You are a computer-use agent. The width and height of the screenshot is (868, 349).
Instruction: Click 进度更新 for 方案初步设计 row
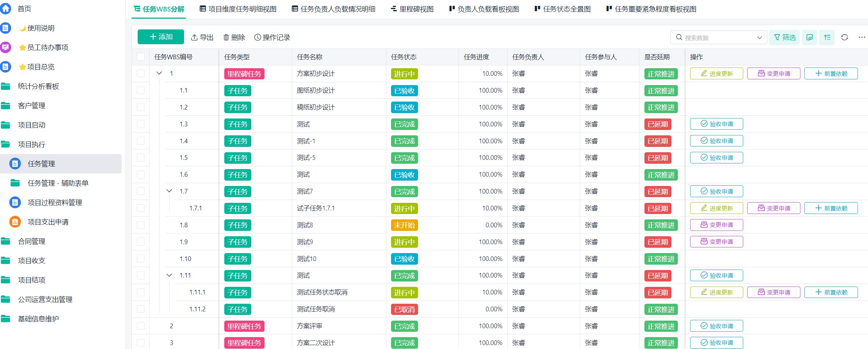pyautogui.click(x=716, y=74)
